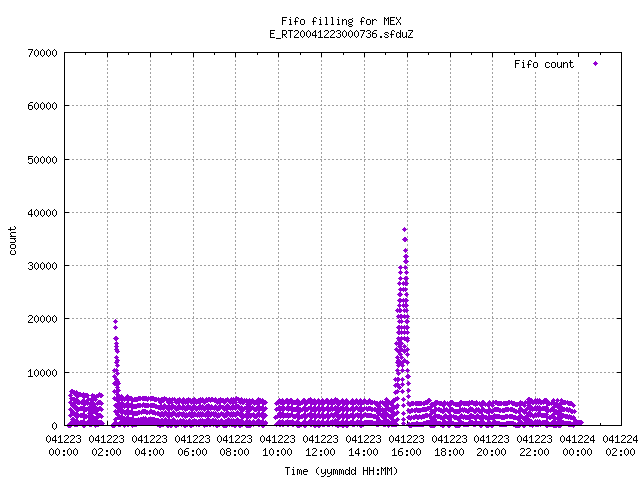Image resolution: width=640 pixels, height=480 pixels.
Task: Click the y-axis tick label 50000
Action: [42, 160]
